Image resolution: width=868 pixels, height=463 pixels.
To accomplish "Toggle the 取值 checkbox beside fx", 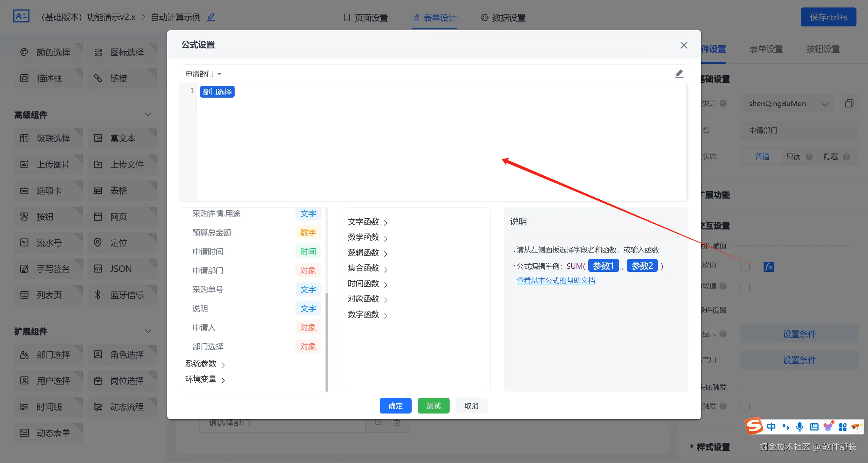I will pos(745,267).
